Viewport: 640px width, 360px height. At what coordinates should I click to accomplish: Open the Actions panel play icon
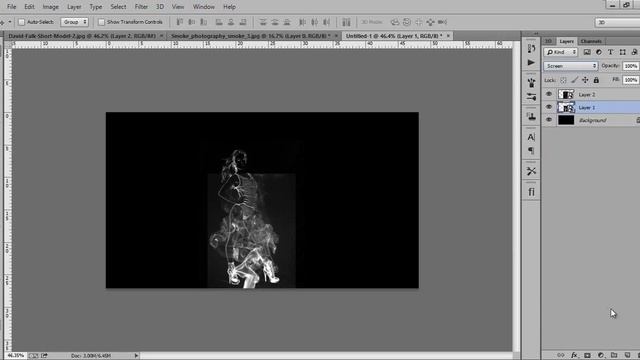click(x=531, y=62)
